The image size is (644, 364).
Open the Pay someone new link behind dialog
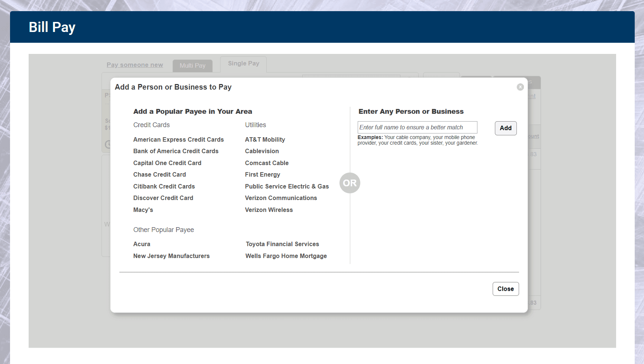[135, 65]
